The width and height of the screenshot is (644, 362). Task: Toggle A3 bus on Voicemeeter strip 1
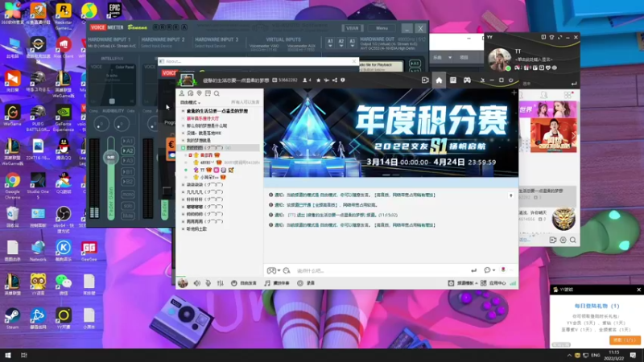pos(128,160)
